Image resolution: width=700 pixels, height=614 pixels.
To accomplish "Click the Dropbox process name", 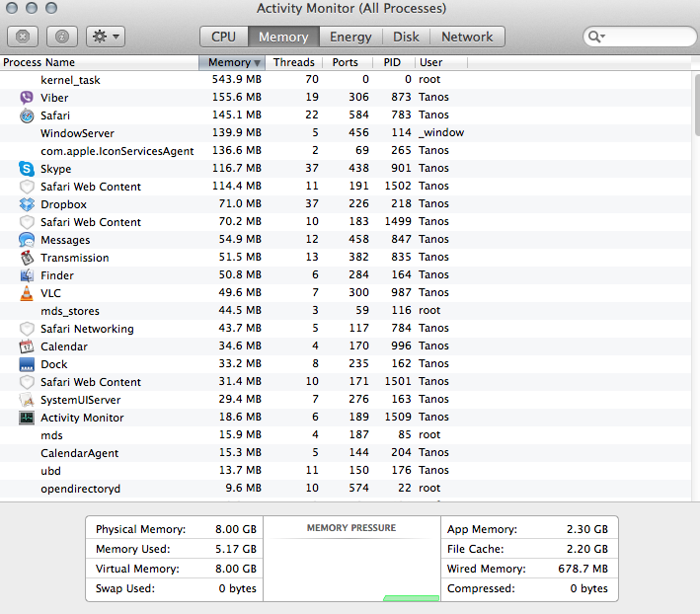I will pos(63,204).
